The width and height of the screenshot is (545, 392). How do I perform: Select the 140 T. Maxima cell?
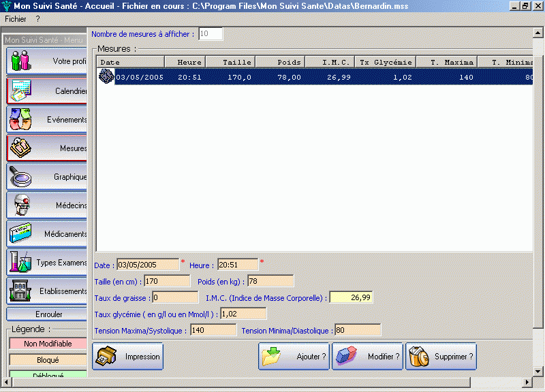pos(466,77)
